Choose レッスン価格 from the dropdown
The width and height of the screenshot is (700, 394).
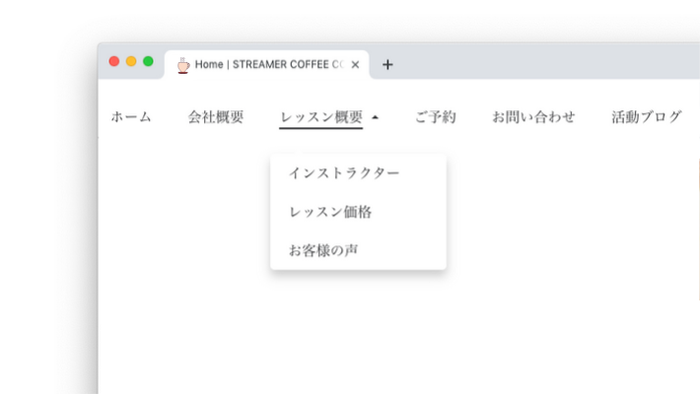click(330, 212)
